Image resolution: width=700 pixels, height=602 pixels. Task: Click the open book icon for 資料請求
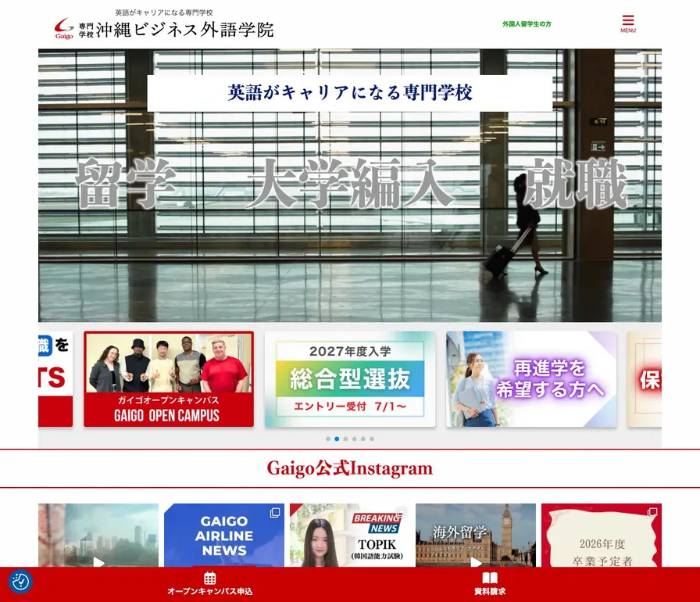[x=490, y=578]
